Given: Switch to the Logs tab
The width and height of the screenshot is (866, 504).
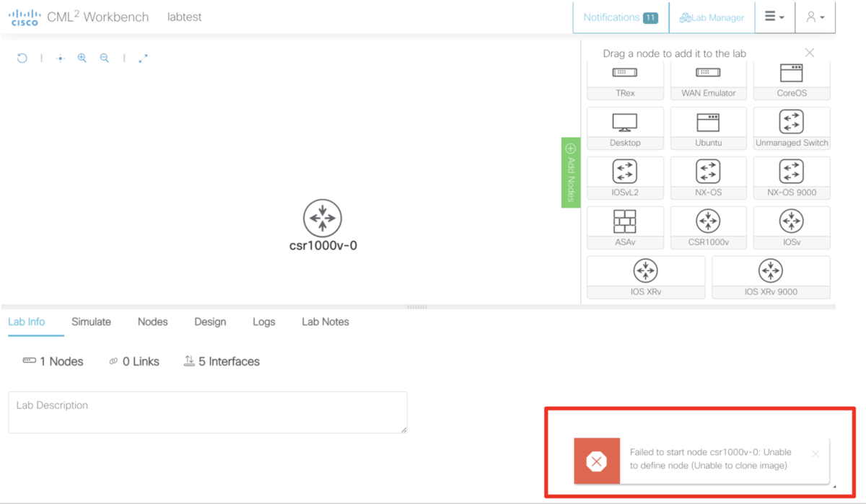Looking at the screenshot, I should (264, 322).
